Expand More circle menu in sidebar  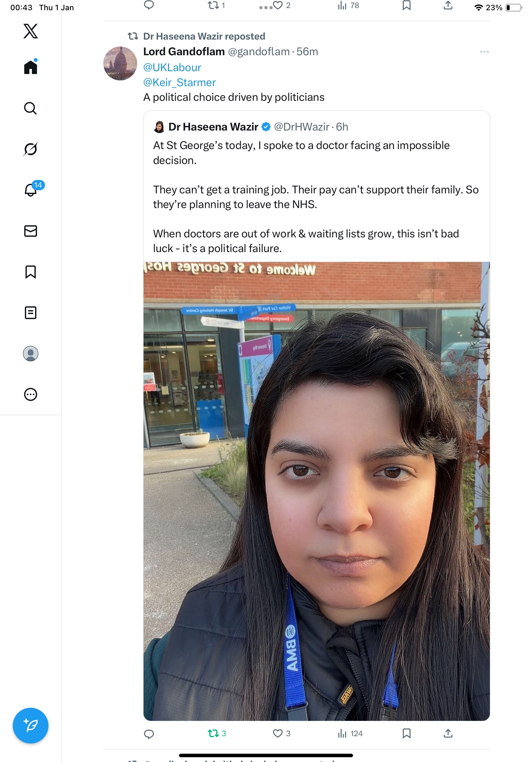[31, 394]
